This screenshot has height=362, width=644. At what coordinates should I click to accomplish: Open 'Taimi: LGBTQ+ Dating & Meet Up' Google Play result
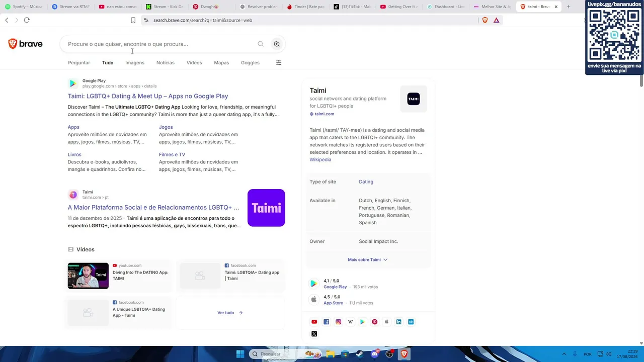tap(148, 96)
